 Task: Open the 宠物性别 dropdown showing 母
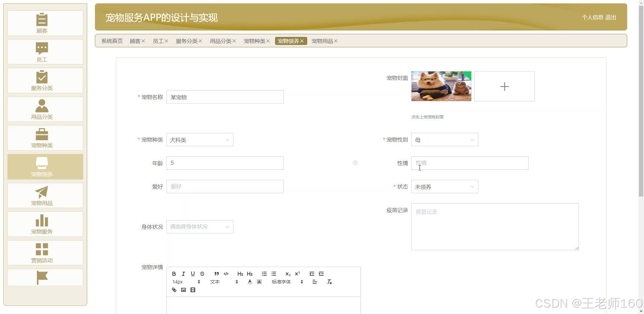click(x=444, y=140)
